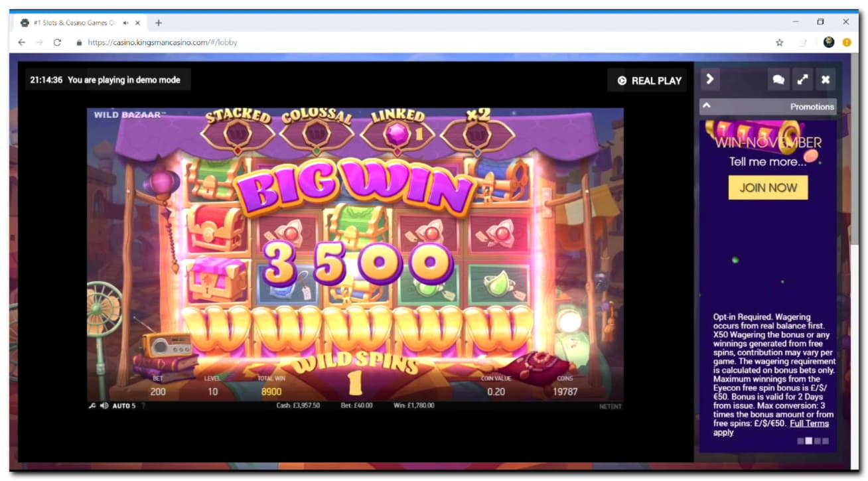Screen dimensions: 868x481
Task: Select the first promotion carousel dot
Action: pos(800,441)
